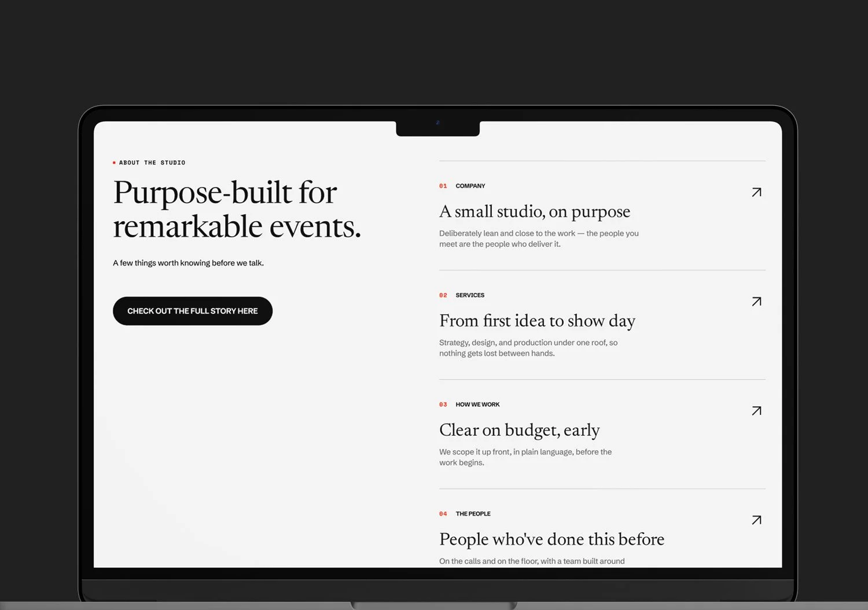Click the 'Services' section label
Viewport: 868px width, 610px height.
470,295
